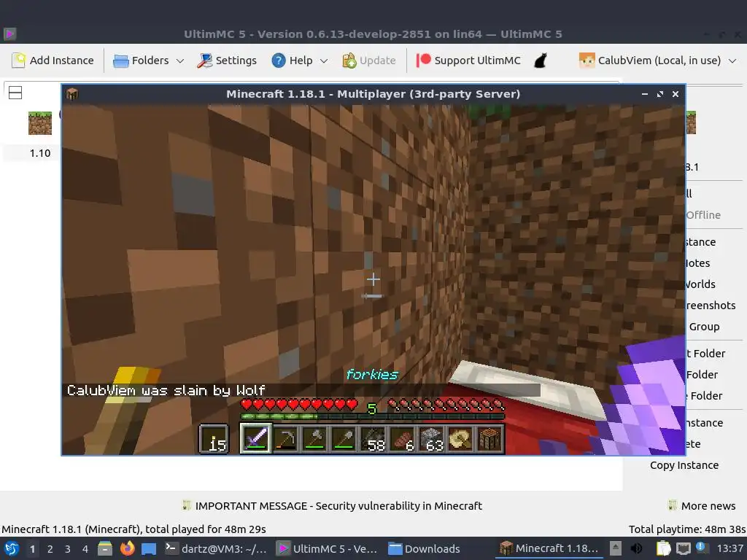The height and width of the screenshot is (560, 747).
Task: Click the UltimMC title bar app icon
Action: click(10, 34)
